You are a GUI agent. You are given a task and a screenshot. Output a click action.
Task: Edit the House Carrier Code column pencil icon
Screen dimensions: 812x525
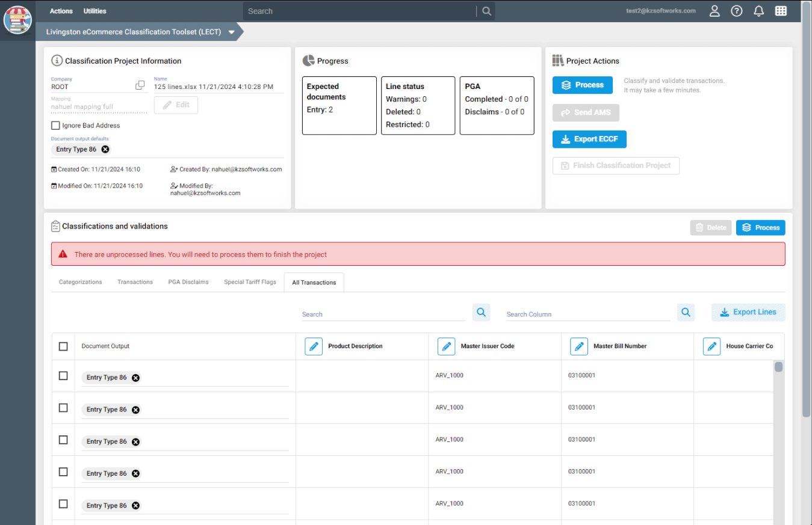[x=711, y=346]
